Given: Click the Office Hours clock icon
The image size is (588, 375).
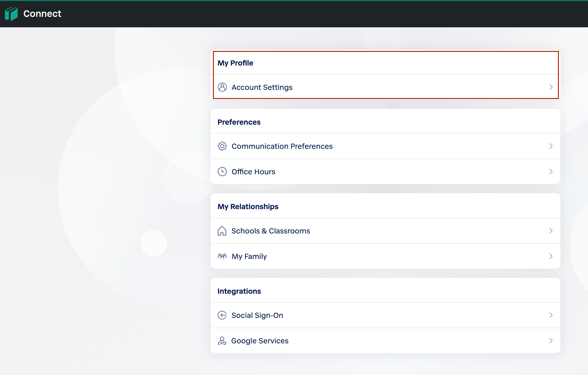Looking at the screenshot, I should point(222,172).
